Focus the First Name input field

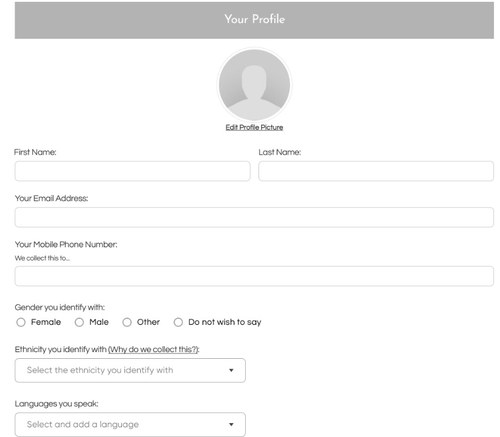pyautogui.click(x=132, y=171)
